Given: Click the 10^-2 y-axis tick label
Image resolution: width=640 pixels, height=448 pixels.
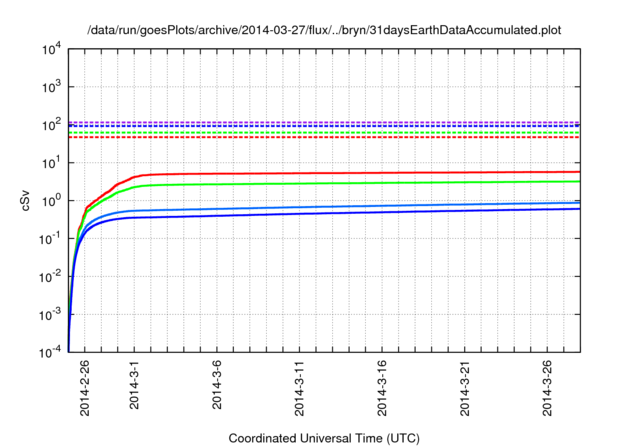Looking at the screenshot, I should 50,277.
